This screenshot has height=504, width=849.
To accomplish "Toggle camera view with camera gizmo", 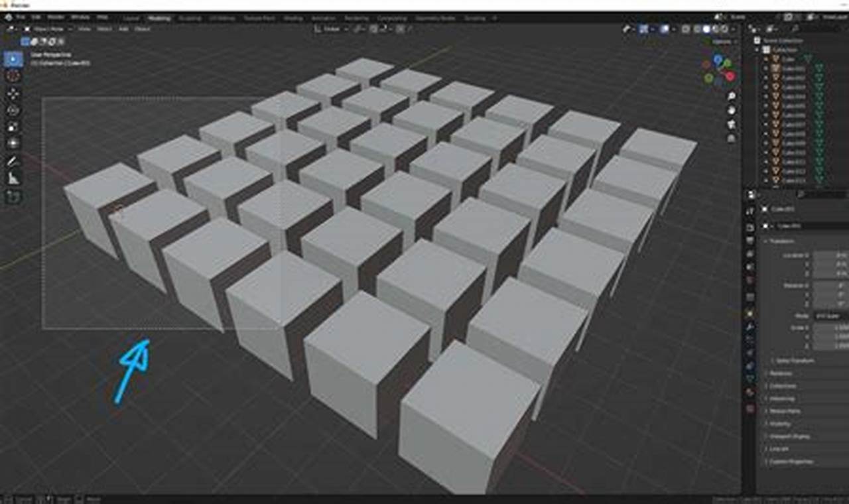I will click(x=731, y=124).
